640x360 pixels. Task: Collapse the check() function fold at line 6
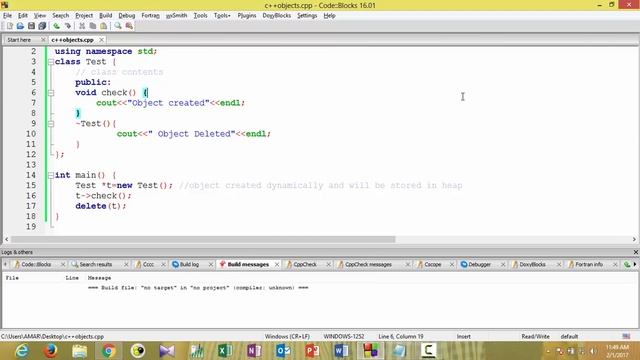tap(51, 93)
